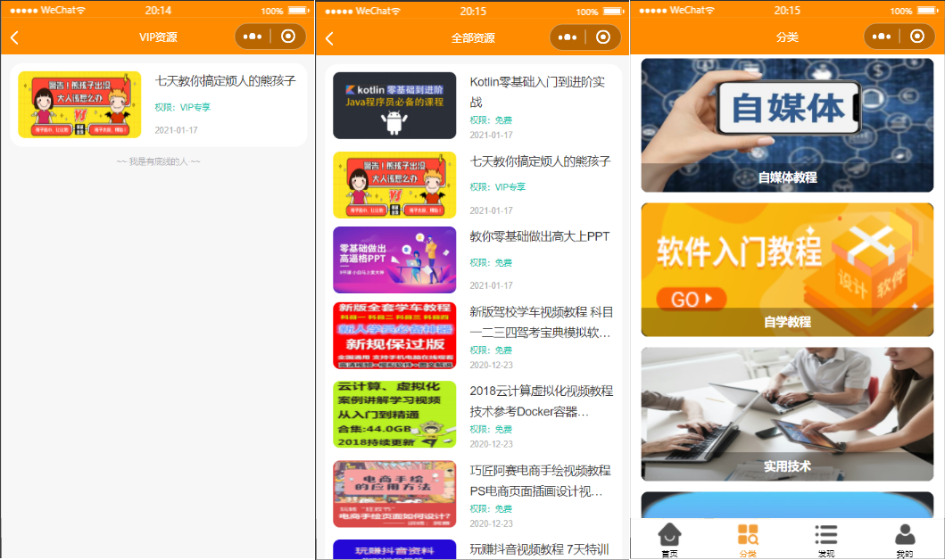Click '权限: 免费' under the 驾校学车 course
945x560 pixels.
(491, 350)
